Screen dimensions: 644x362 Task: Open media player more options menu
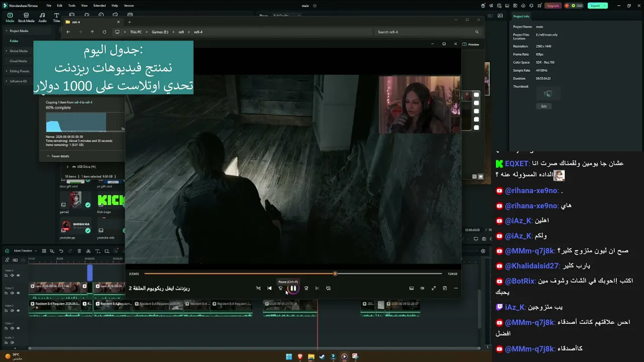tap(456, 288)
